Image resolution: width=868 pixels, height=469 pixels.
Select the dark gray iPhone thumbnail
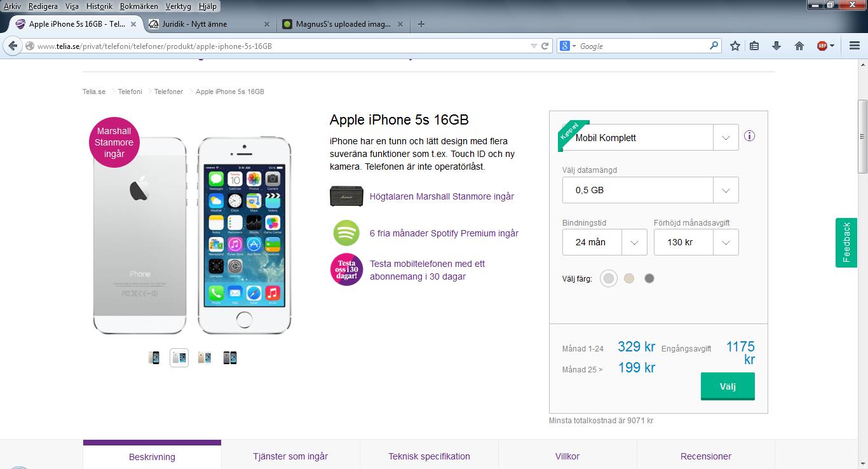[230, 358]
